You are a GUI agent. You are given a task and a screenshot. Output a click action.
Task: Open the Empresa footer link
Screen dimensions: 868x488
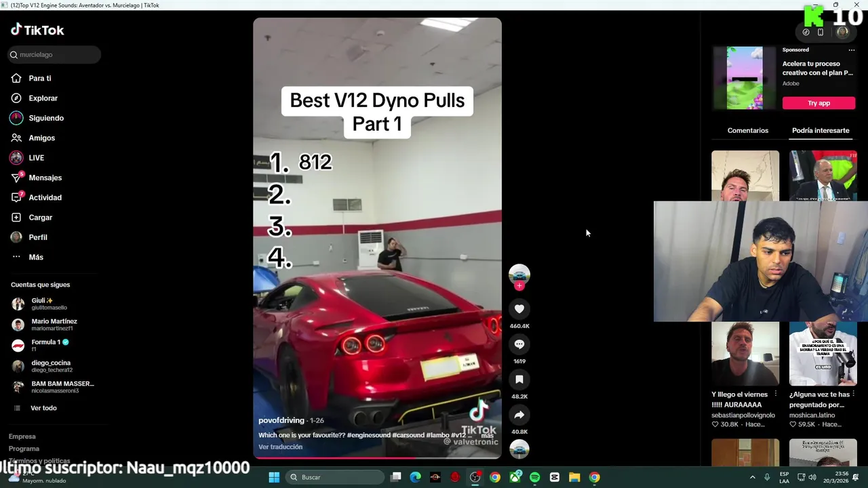tap(22, 436)
